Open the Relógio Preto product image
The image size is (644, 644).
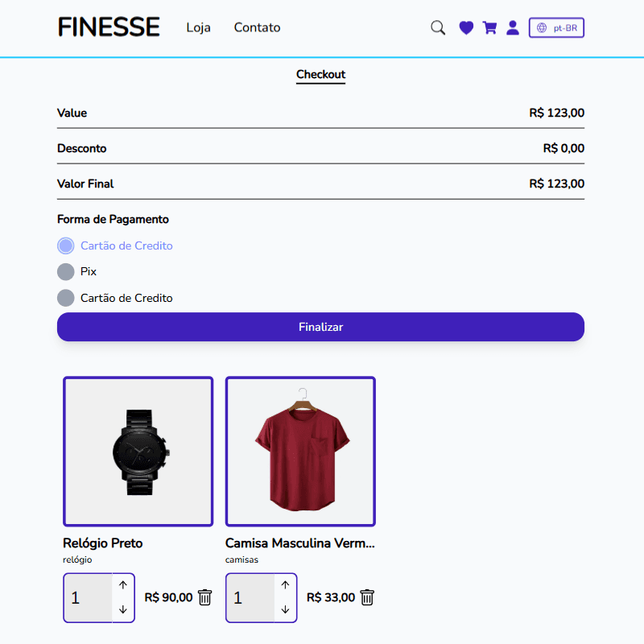pos(138,452)
